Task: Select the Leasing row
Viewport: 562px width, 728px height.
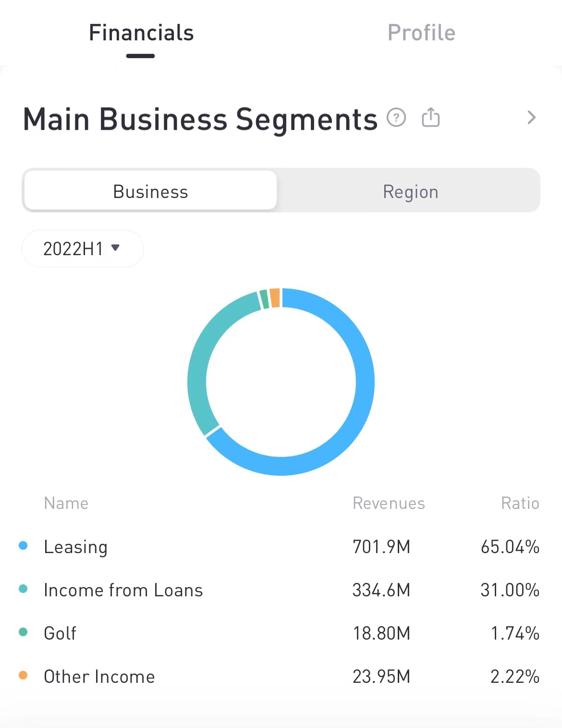Action: tap(281, 546)
